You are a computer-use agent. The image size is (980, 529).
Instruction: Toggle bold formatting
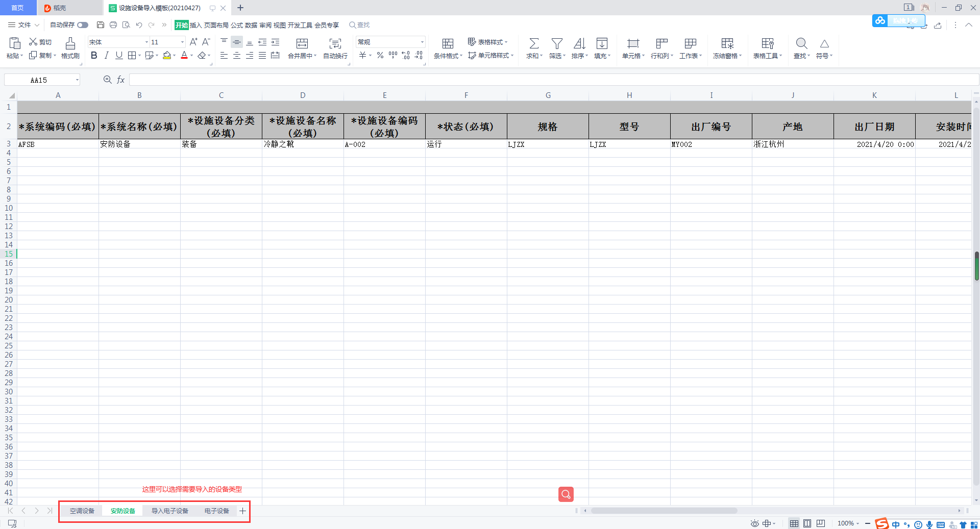coord(94,56)
